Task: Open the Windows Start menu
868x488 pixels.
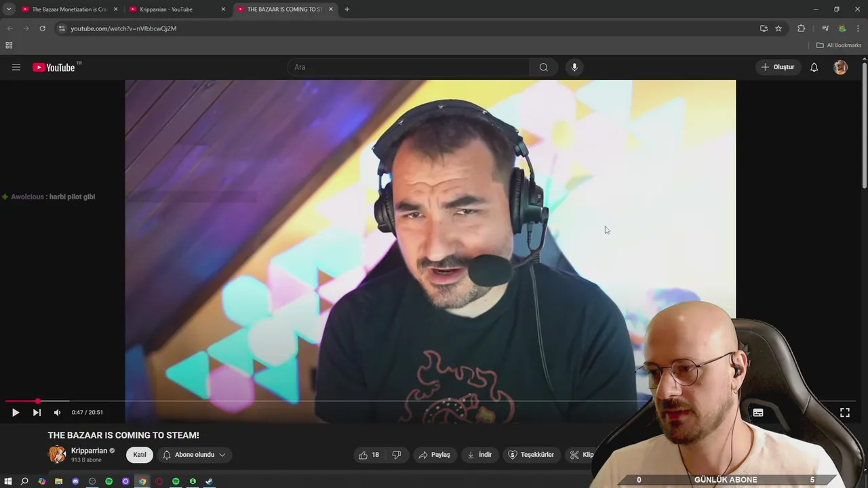Action: (x=8, y=481)
